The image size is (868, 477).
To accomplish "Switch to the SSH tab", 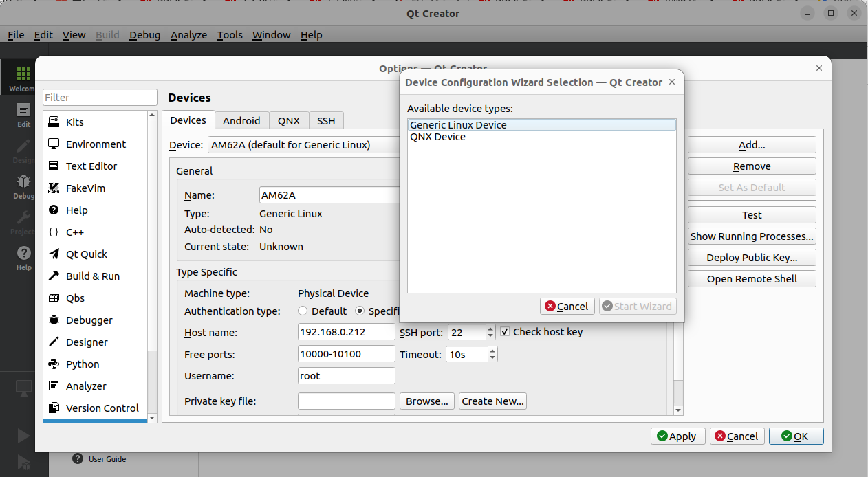I will pos(326,120).
